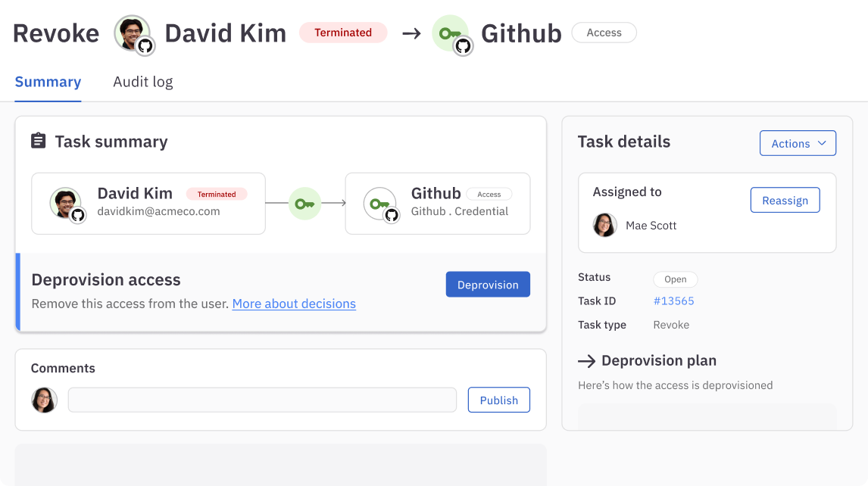Click the Access badge in the header
Viewport: 868px width, 486px height.
(604, 33)
